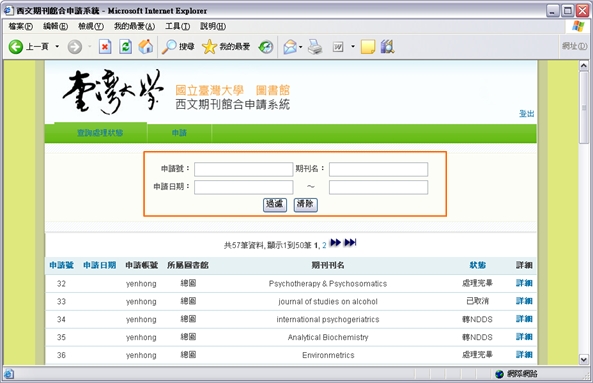Click the yellow note Discuss icon
This screenshot has width=593, height=383.
368,47
